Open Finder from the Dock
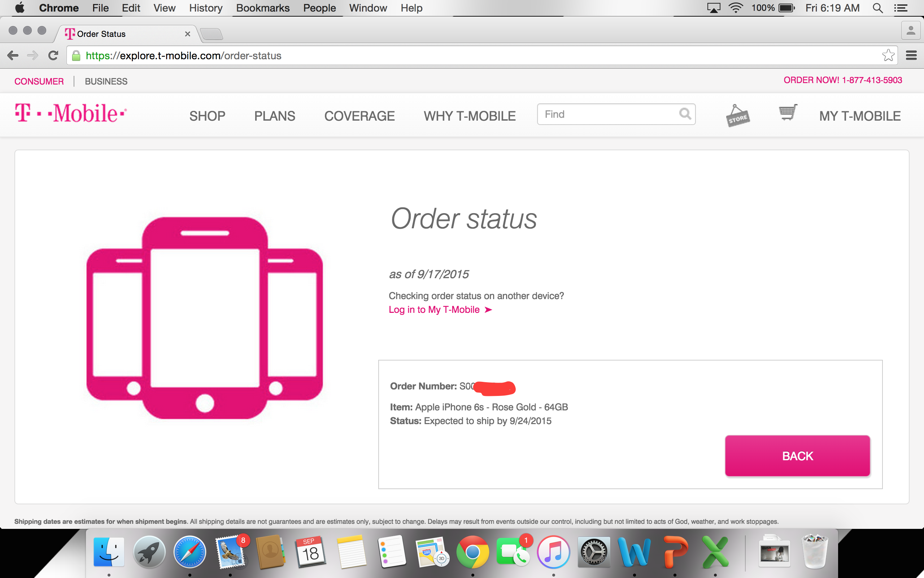924x578 pixels. [109, 552]
